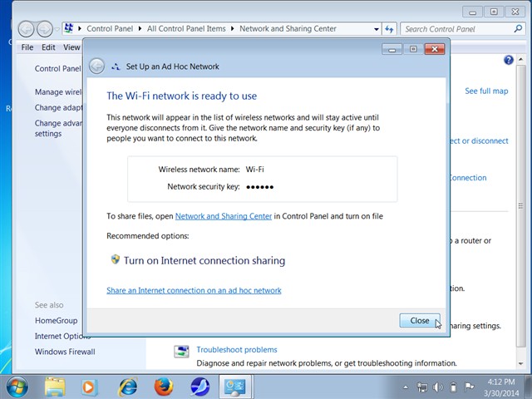The image size is (532, 399).
Task: Open the Action Center flag icon
Action: (469, 387)
